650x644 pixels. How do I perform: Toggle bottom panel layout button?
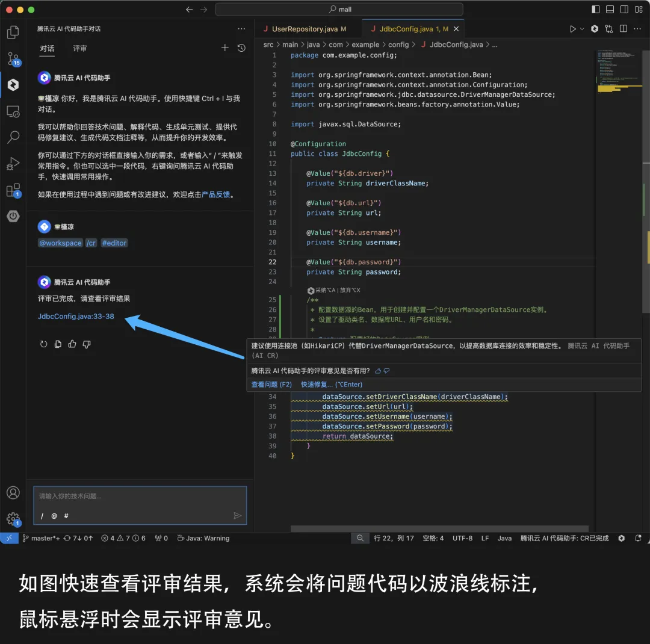click(610, 9)
